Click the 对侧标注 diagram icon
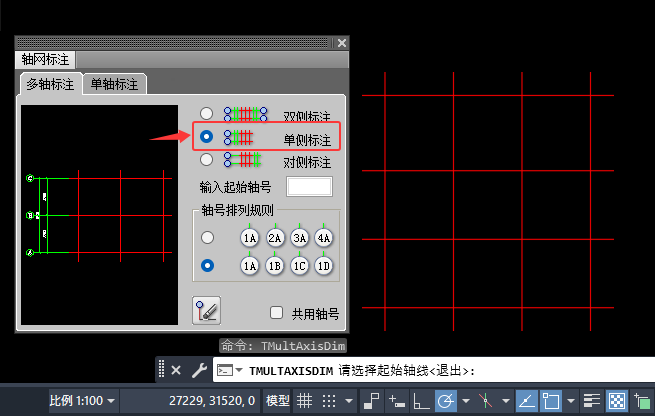 coord(242,160)
